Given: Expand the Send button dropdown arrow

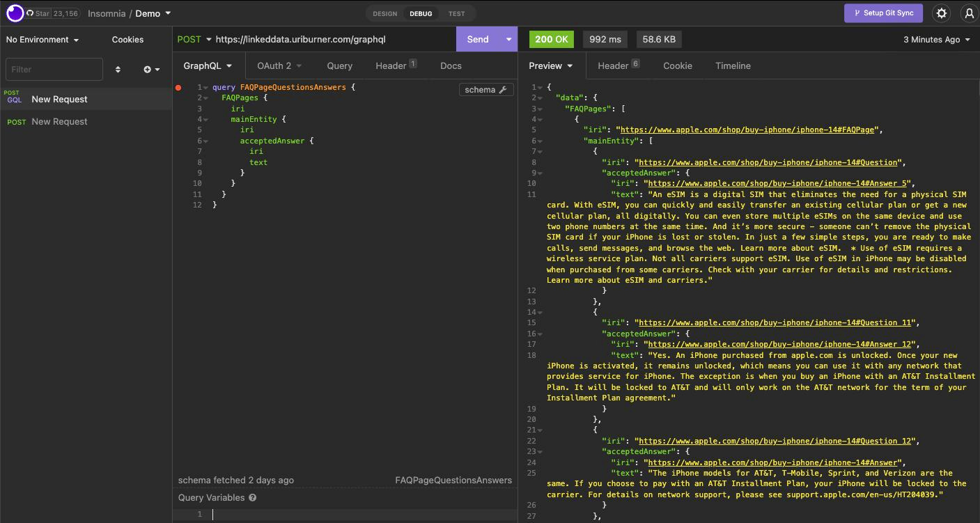Looking at the screenshot, I should pyautogui.click(x=508, y=40).
